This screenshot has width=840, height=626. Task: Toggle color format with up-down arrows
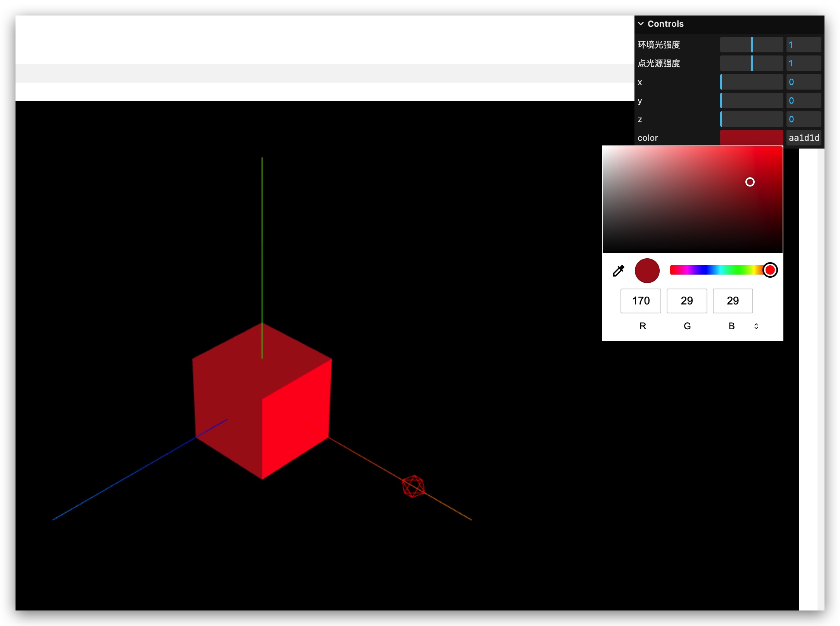(756, 326)
